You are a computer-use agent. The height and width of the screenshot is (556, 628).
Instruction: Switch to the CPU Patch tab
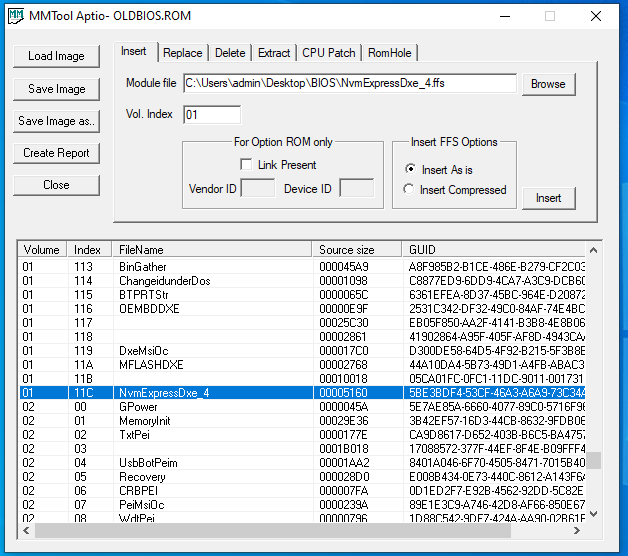click(328, 53)
